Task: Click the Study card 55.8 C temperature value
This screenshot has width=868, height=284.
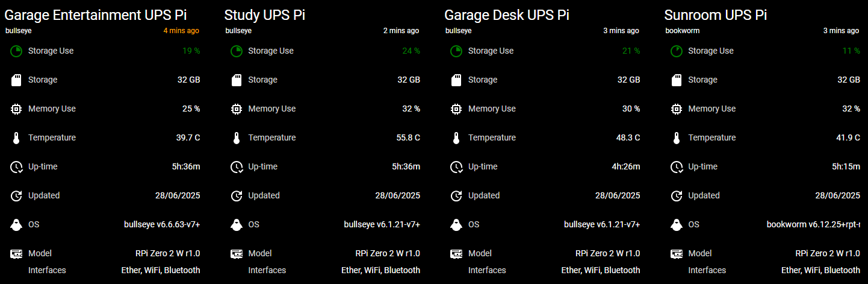Action: click(408, 138)
